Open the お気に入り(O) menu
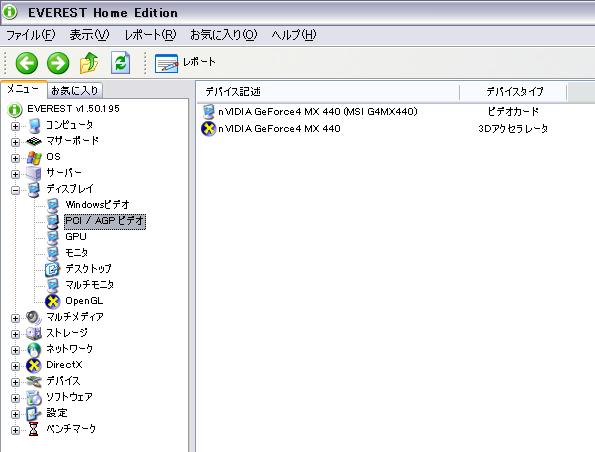The height and width of the screenshot is (452, 595). coord(224,35)
